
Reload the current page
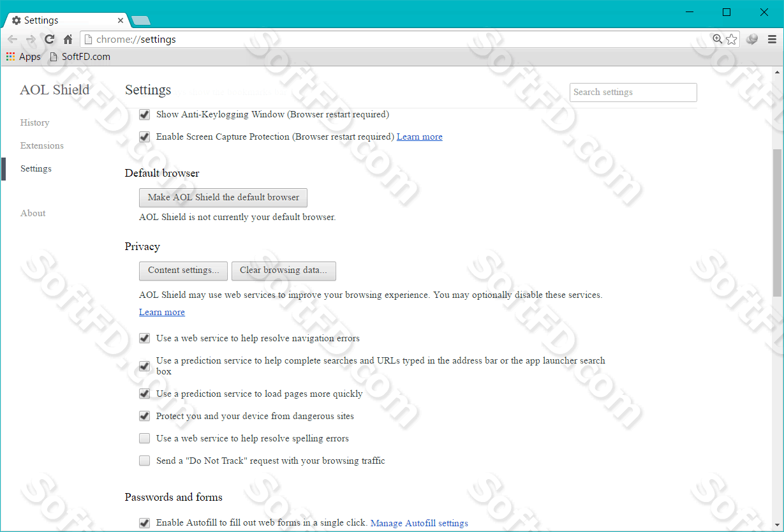[49, 40]
